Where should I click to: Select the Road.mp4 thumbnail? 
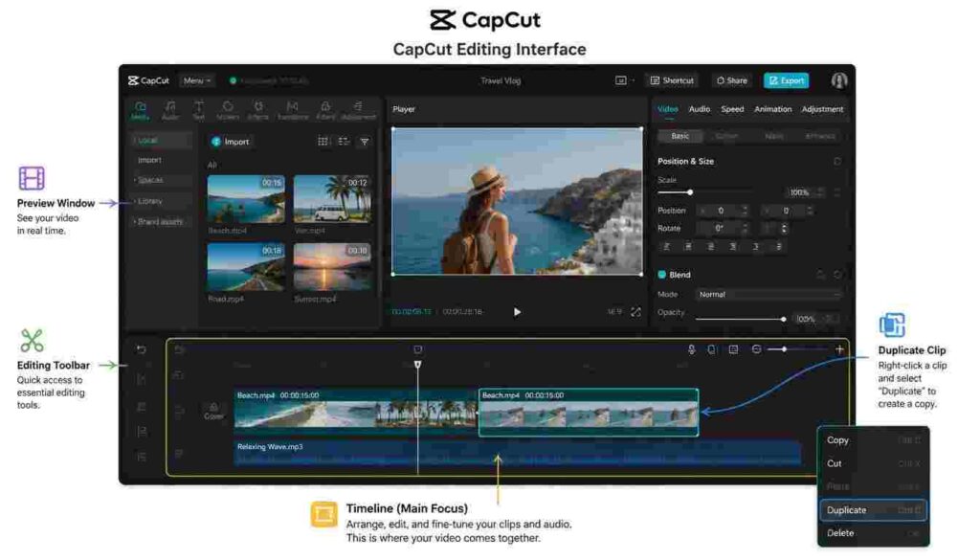(246, 267)
